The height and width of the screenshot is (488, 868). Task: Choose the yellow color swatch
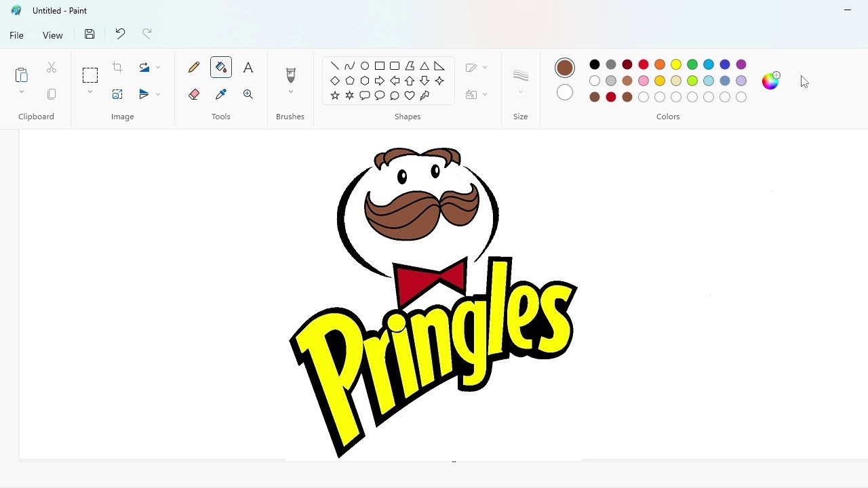[x=676, y=64]
